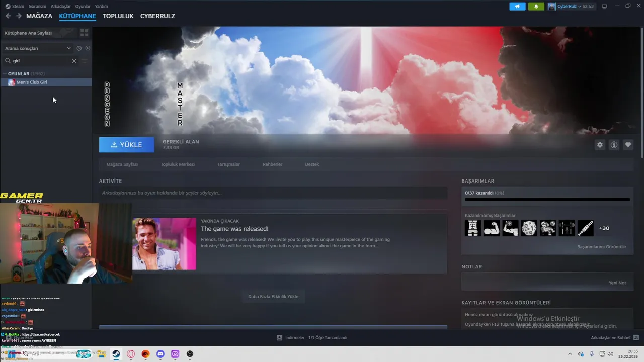Click the barbell achievement icon
644x362 pixels.
567,228
